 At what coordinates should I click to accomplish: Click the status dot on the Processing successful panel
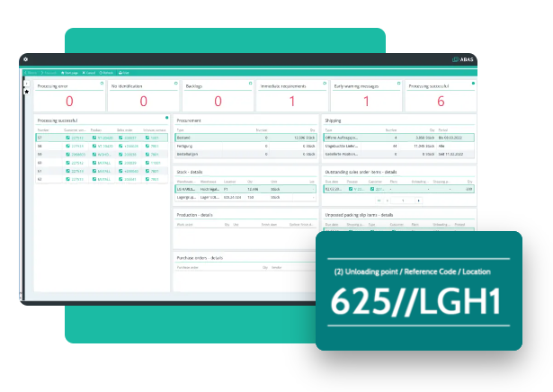[167, 118]
